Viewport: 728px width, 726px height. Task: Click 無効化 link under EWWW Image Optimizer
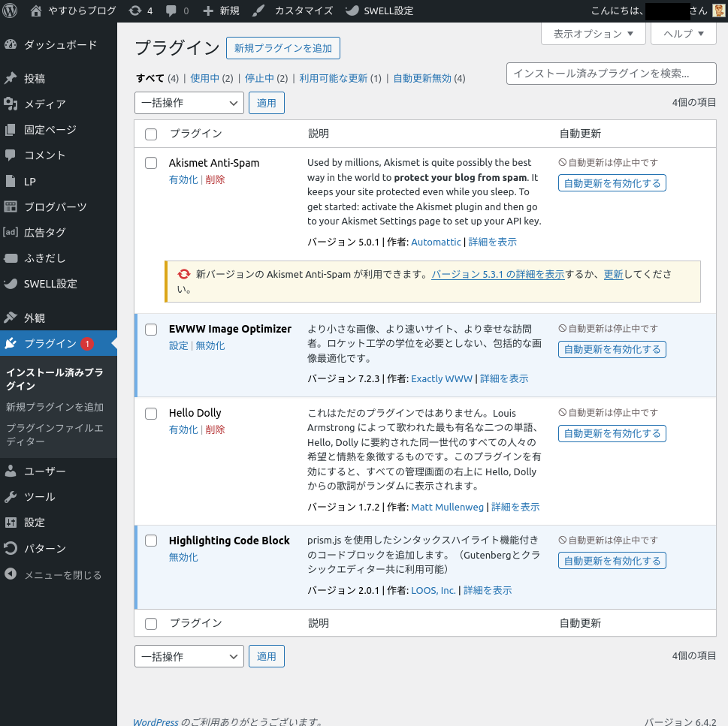pyautogui.click(x=210, y=346)
